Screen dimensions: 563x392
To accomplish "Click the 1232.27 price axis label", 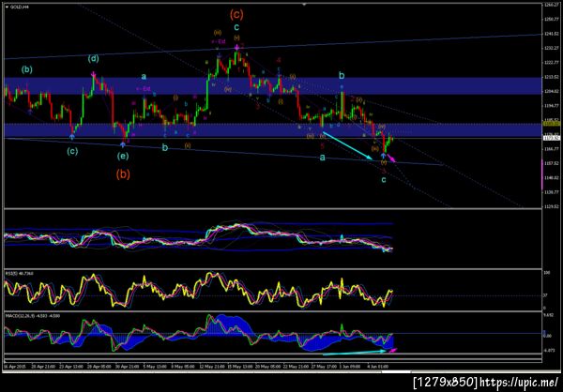I will coord(552,48).
